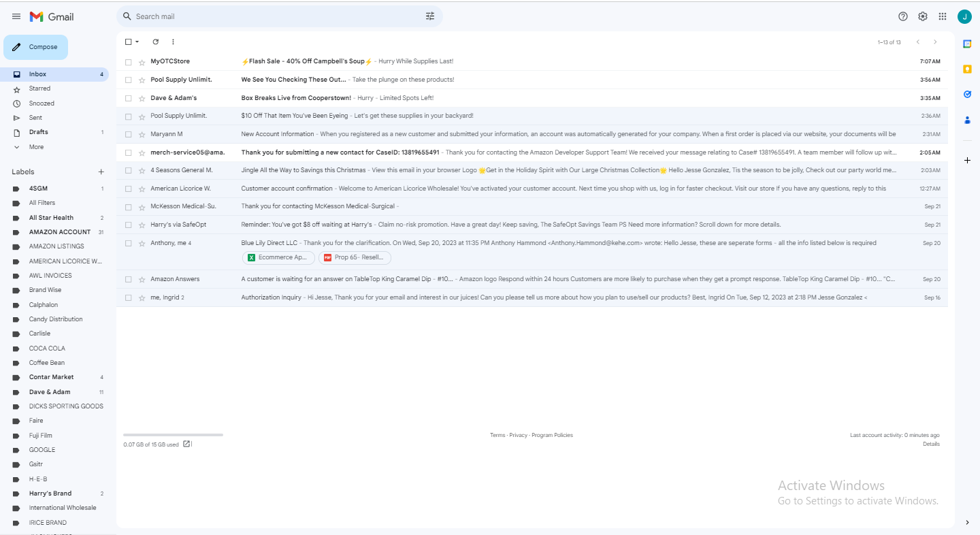Open the Terms link
980x535 pixels.
pos(497,435)
